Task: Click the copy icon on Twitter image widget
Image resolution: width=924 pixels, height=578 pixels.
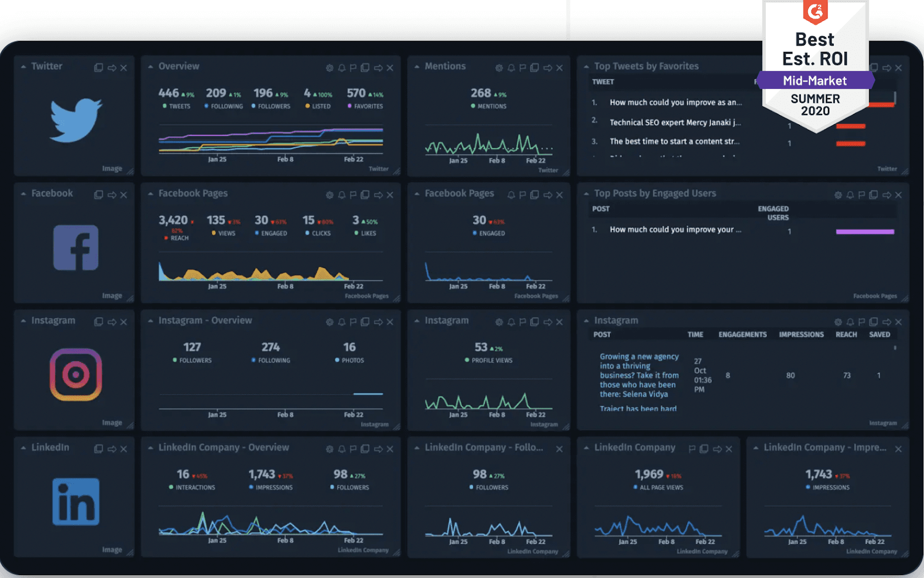Action: pos(99,68)
